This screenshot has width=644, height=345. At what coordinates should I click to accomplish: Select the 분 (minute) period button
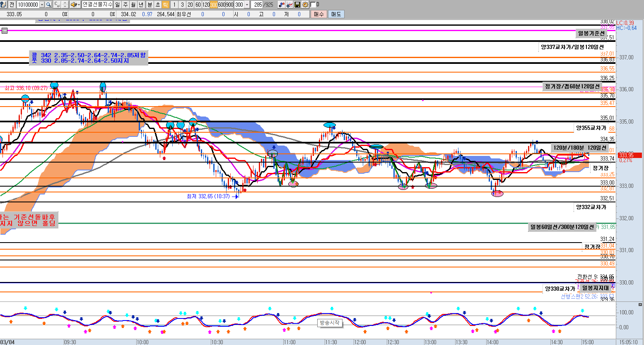(150, 5)
